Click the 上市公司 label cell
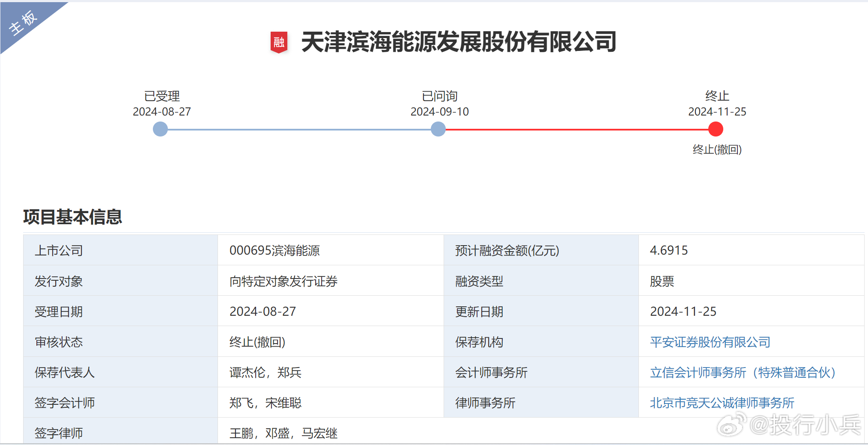Screen dimensions: 868x445 pyautogui.click(x=120, y=250)
